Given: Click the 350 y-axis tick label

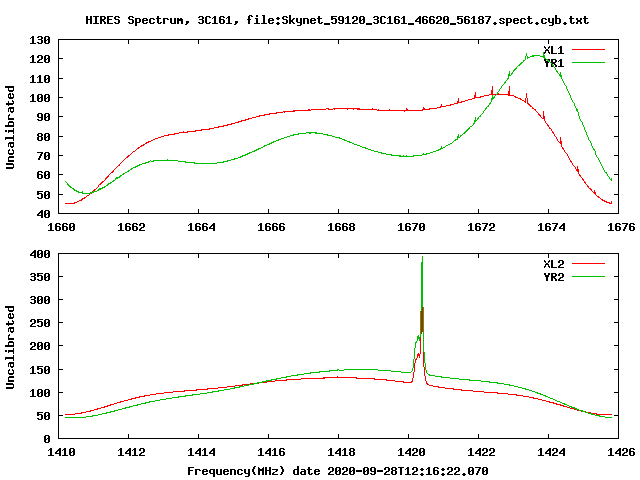Looking at the screenshot, I should click(x=40, y=277).
